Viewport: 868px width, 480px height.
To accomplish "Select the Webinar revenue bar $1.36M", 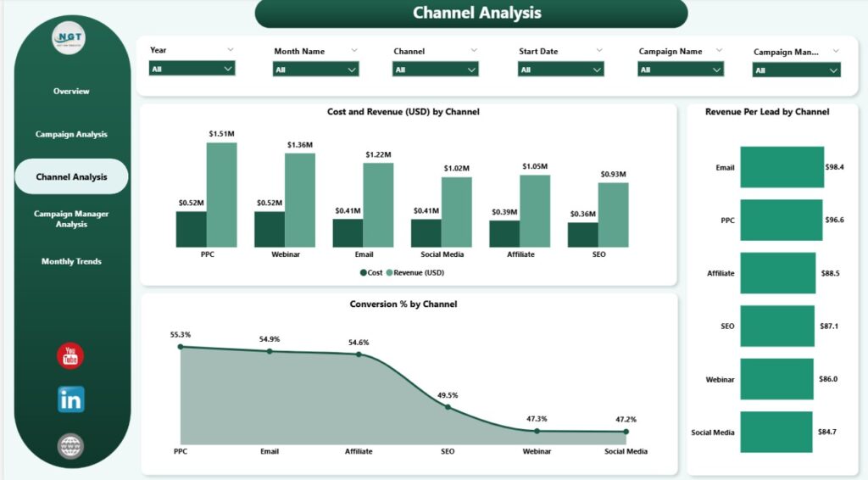I will click(300, 200).
